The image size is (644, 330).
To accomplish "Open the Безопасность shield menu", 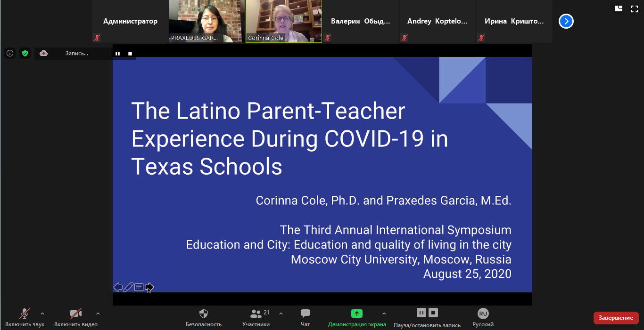I will click(x=204, y=314).
